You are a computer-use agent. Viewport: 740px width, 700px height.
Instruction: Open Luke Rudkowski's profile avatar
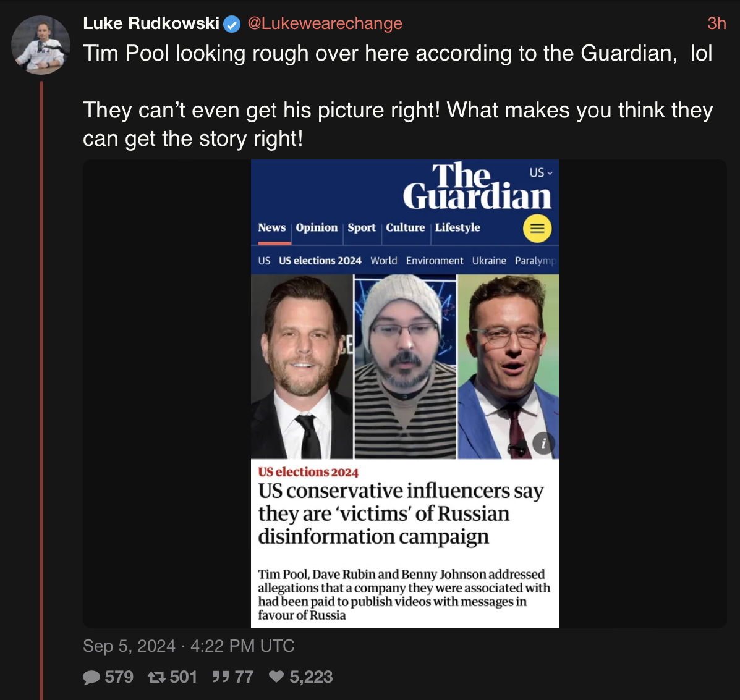41,45
